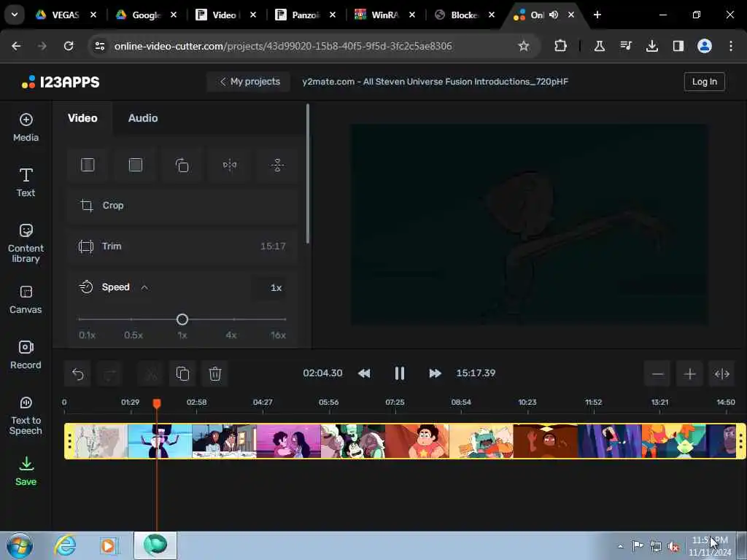Collapse the Speed section chevron
The height and width of the screenshot is (560, 747).
tap(144, 287)
